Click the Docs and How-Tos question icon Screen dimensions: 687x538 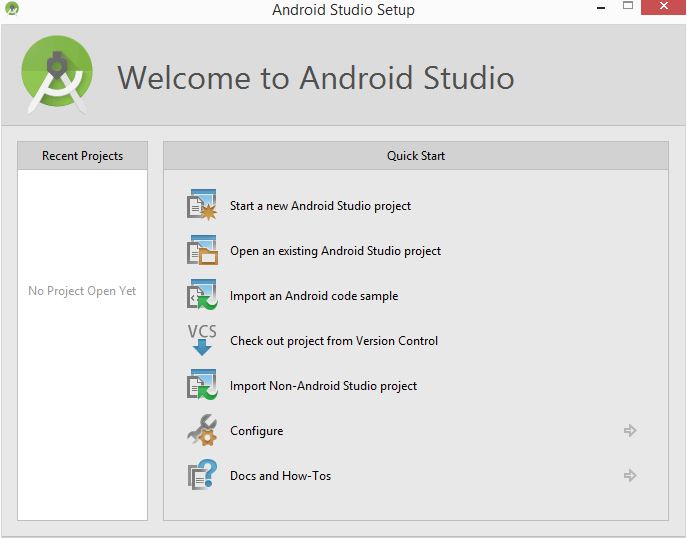pyautogui.click(x=202, y=475)
